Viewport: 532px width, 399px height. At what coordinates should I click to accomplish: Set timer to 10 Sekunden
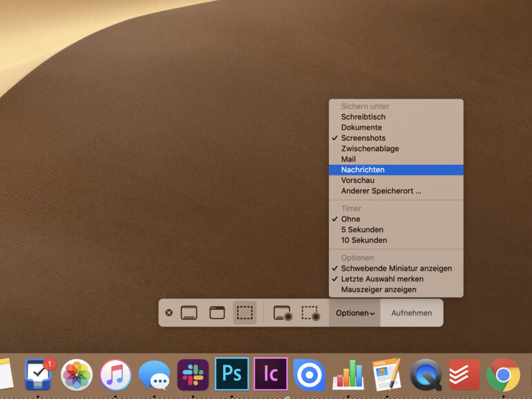pyautogui.click(x=363, y=240)
